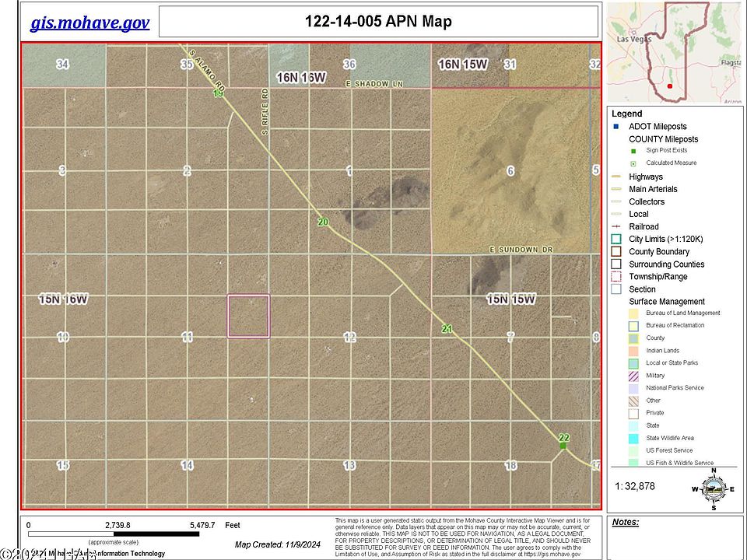This screenshot has height=560, width=747.
Task: Click the 122-14-005 APN Map title
Action: (x=379, y=23)
